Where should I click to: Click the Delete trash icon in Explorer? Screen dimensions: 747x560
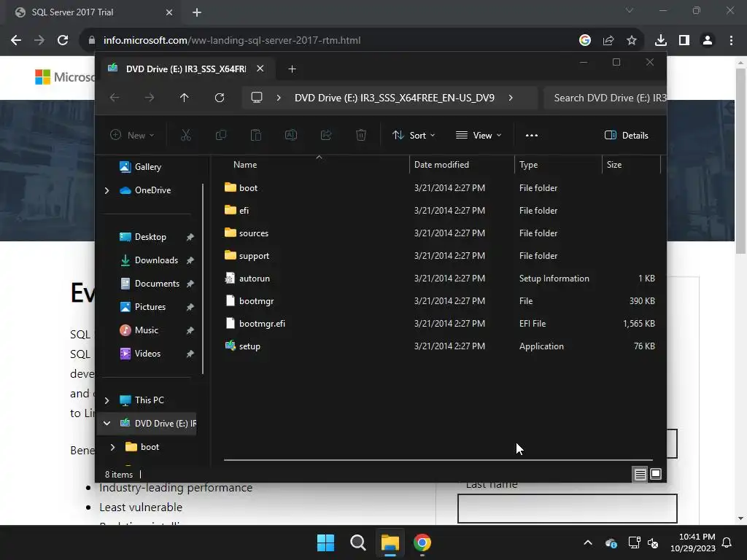point(361,135)
